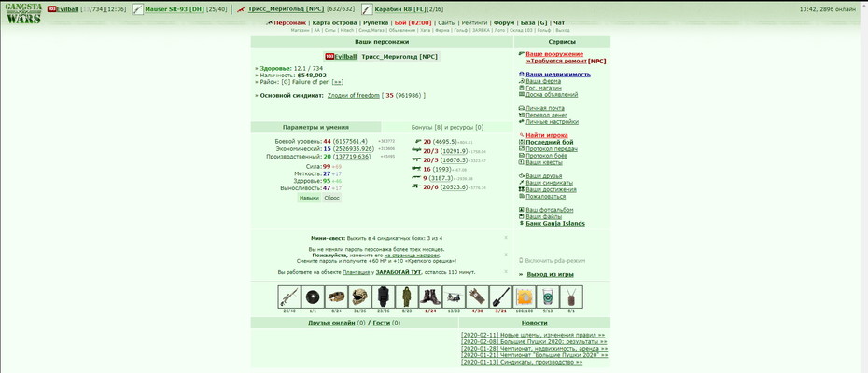Click weapon skill icon beside 20/5 (16676.5)
This screenshot has height=373, width=868.
pyautogui.click(x=417, y=159)
